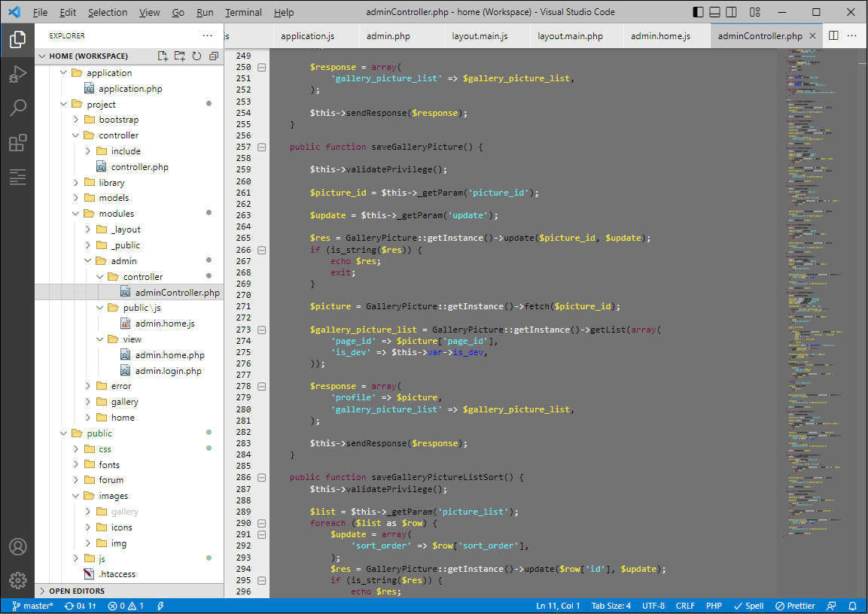Toggle the bottom panel layout icon
The height and width of the screenshot is (614, 868).
(714, 12)
